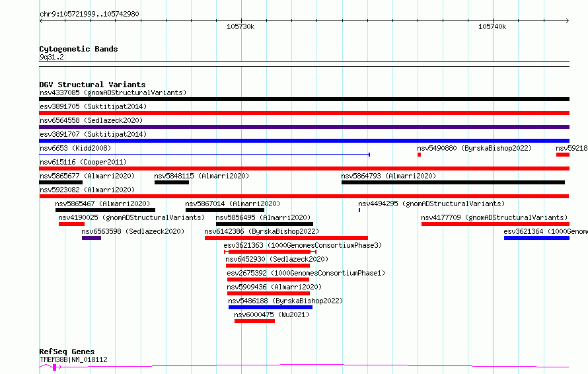Open nsv5490880 (ByrskaBishop2022) label
The height and width of the screenshot is (374, 588).
point(474,148)
